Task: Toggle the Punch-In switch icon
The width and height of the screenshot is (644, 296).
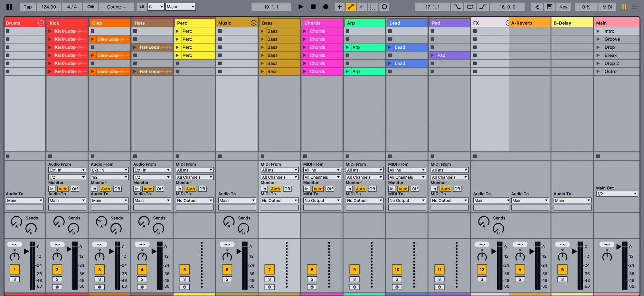Action: (x=457, y=7)
